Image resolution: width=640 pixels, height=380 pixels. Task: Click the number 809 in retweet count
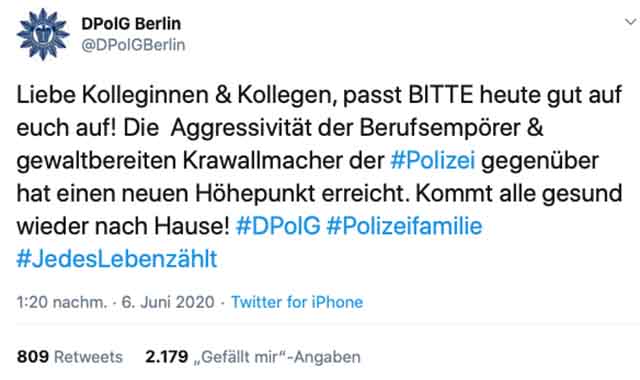pos(33,357)
